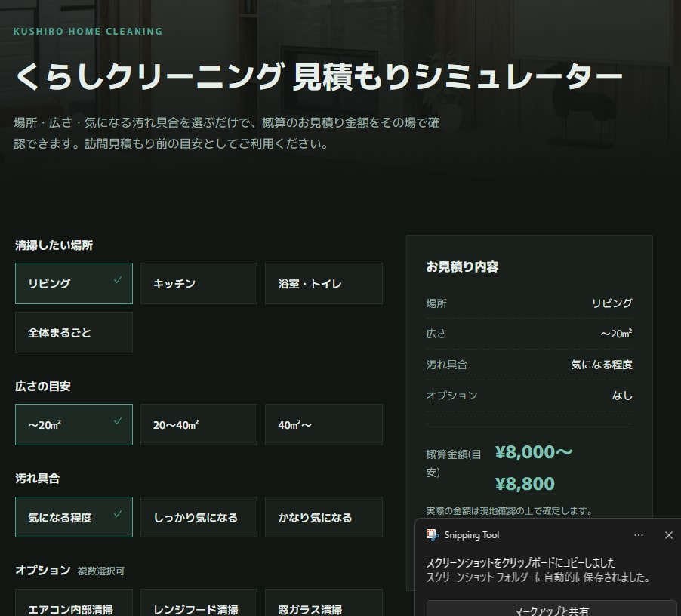Click the リビング value in estimate summary
This screenshot has height=616, width=681.
tap(612, 303)
